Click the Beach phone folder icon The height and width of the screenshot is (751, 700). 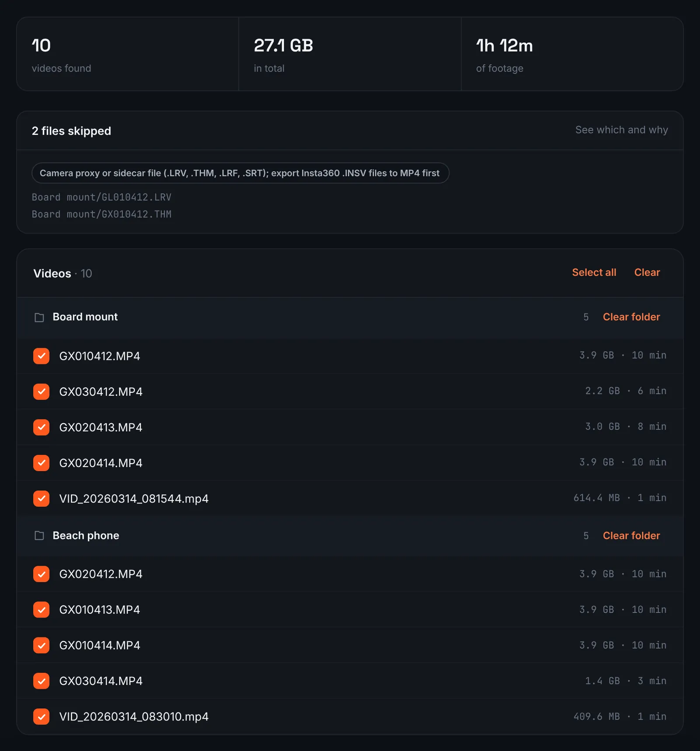(x=39, y=535)
